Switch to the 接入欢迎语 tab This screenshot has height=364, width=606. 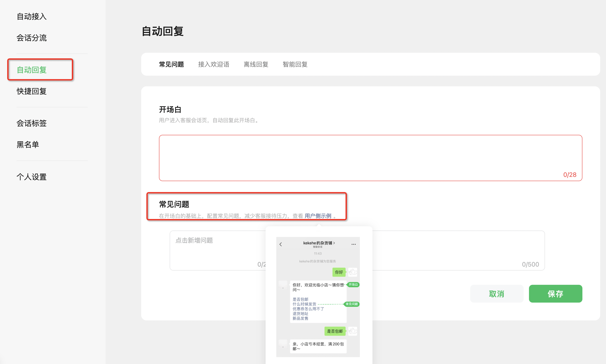(x=214, y=64)
